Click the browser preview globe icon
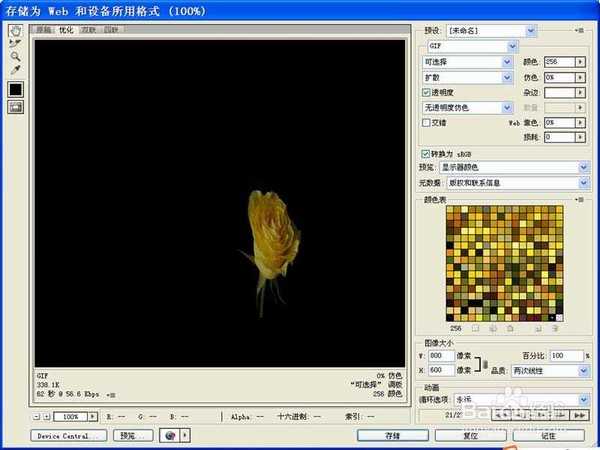 (x=171, y=436)
